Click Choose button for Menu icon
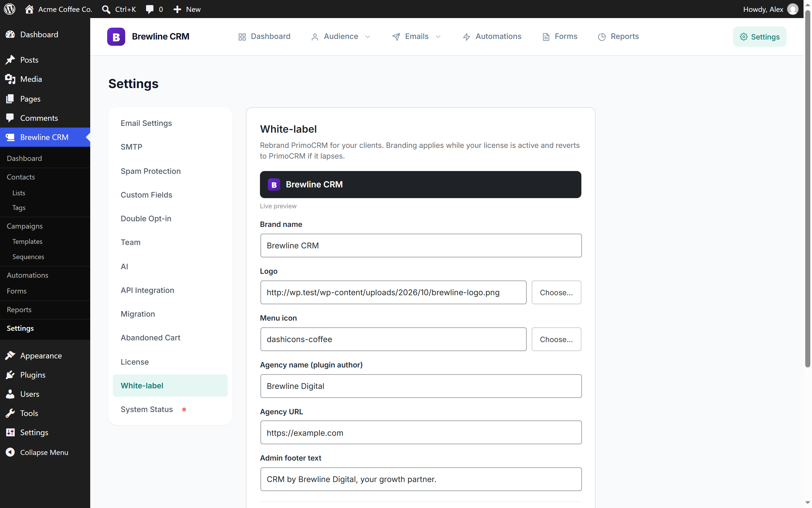 [x=556, y=339]
